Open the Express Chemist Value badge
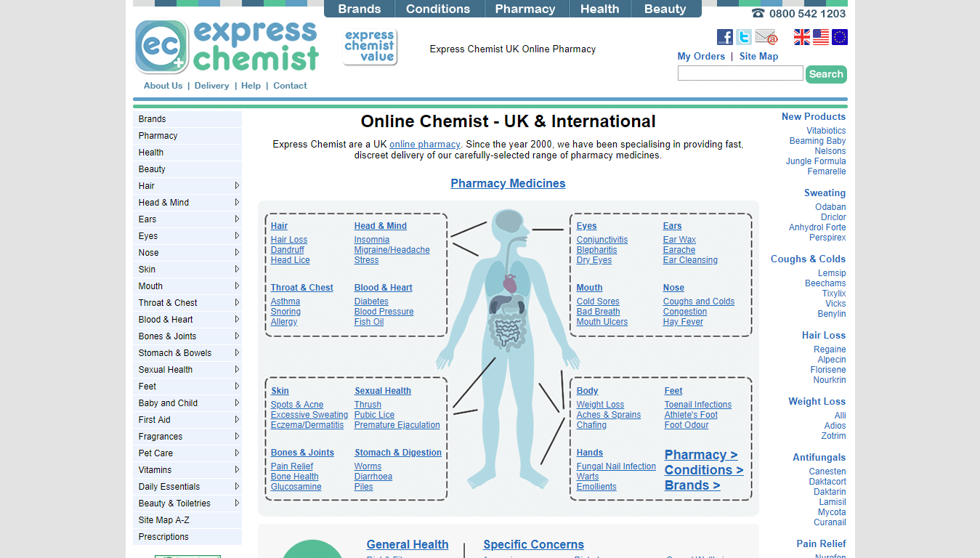This screenshot has height=558, width=980. (370, 47)
